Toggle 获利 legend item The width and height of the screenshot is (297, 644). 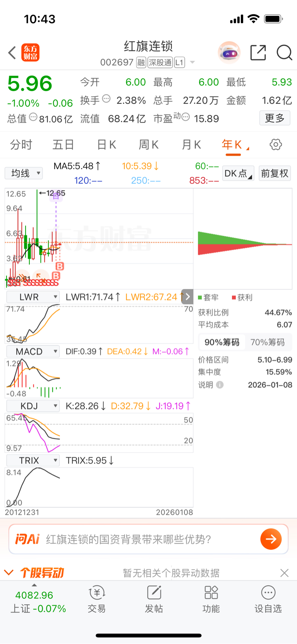point(242,297)
